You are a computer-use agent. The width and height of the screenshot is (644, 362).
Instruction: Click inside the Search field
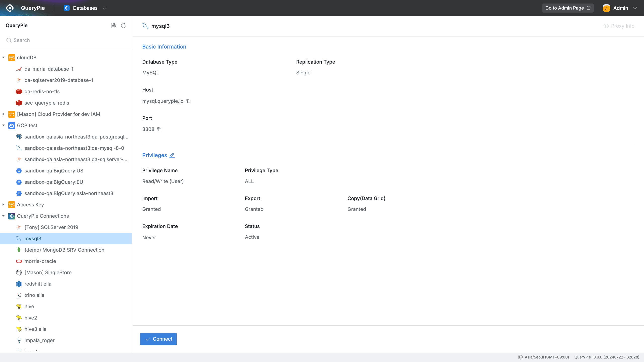coord(38,40)
